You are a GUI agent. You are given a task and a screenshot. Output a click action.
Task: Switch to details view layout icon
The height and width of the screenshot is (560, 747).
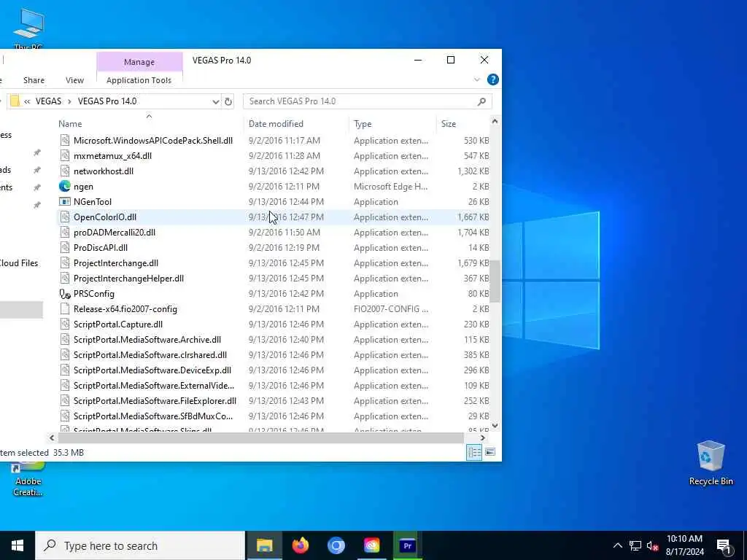click(x=474, y=452)
